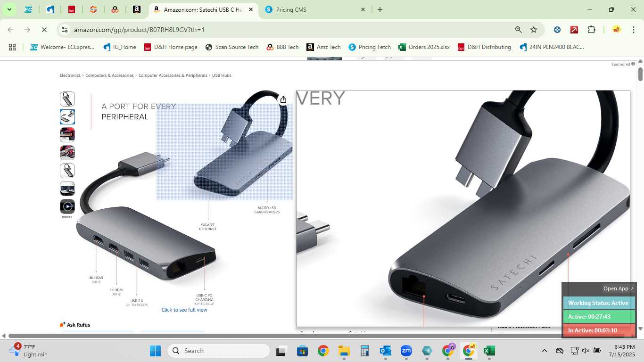Open Microsoft Store from taskbar
The height and width of the screenshot is (362, 644).
[302, 351]
